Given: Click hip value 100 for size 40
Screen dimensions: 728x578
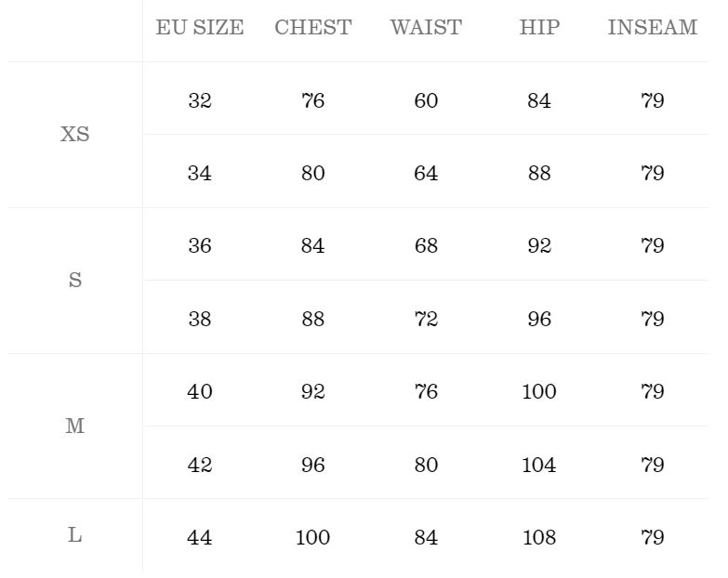Looking at the screenshot, I should [539, 392].
